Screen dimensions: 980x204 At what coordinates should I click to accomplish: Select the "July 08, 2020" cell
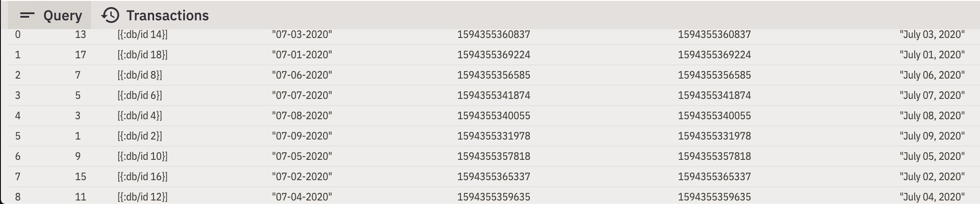click(x=932, y=116)
